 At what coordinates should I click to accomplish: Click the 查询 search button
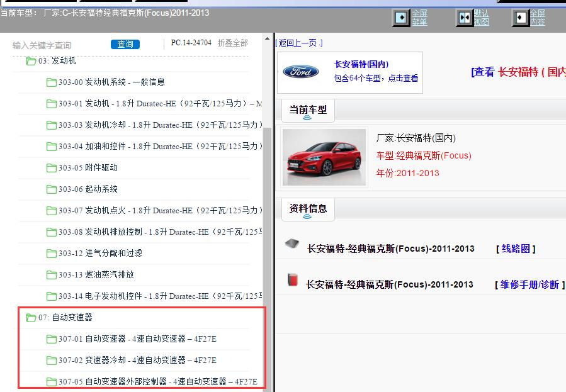click(125, 44)
